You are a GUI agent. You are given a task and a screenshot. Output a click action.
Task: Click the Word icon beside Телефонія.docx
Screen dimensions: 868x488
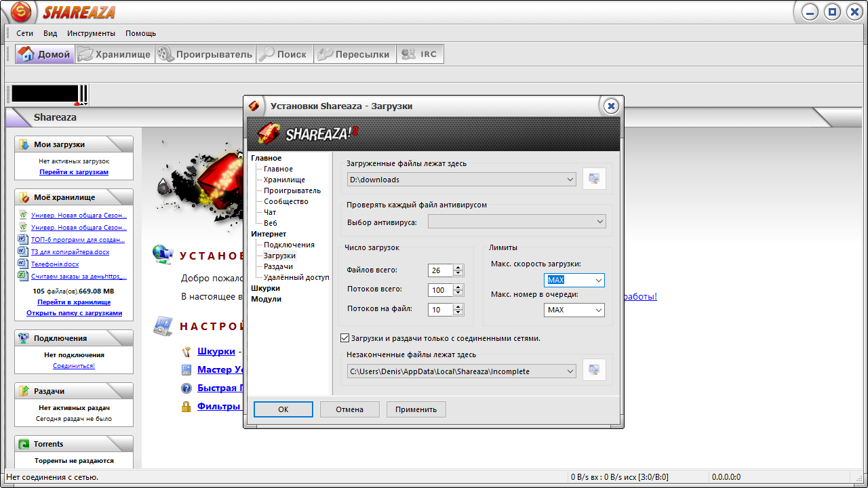pos(24,264)
